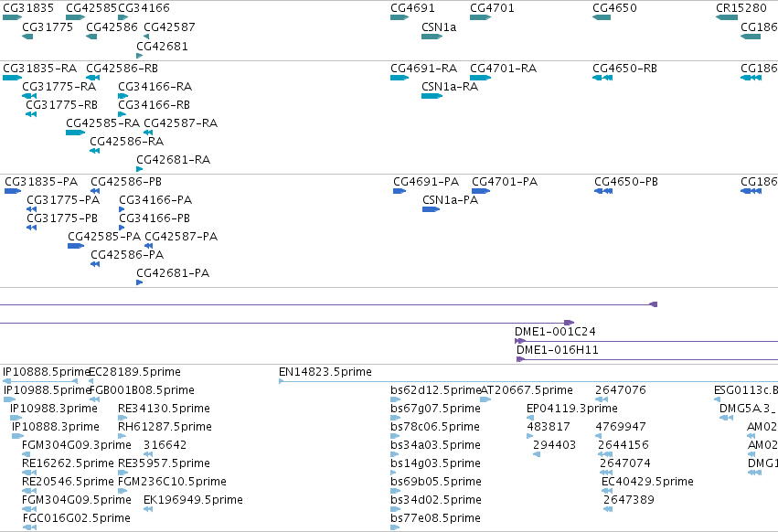Click the CG4650-PB protein arrows
This screenshot has height=532, width=778.
[603, 191]
